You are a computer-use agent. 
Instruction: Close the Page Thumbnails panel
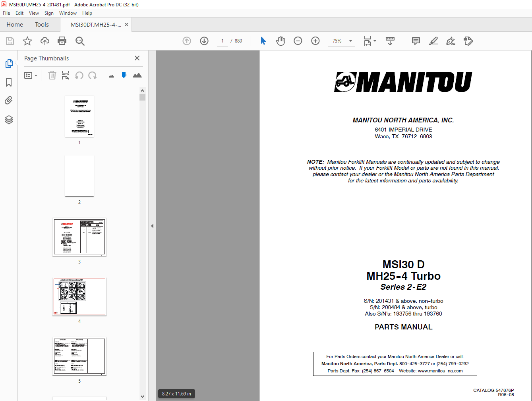[x=137, y=58]
